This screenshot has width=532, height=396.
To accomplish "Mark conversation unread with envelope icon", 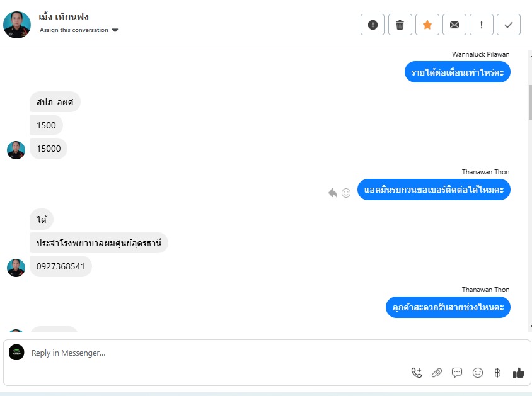I will pyautogui.click(x=454, y=25).
